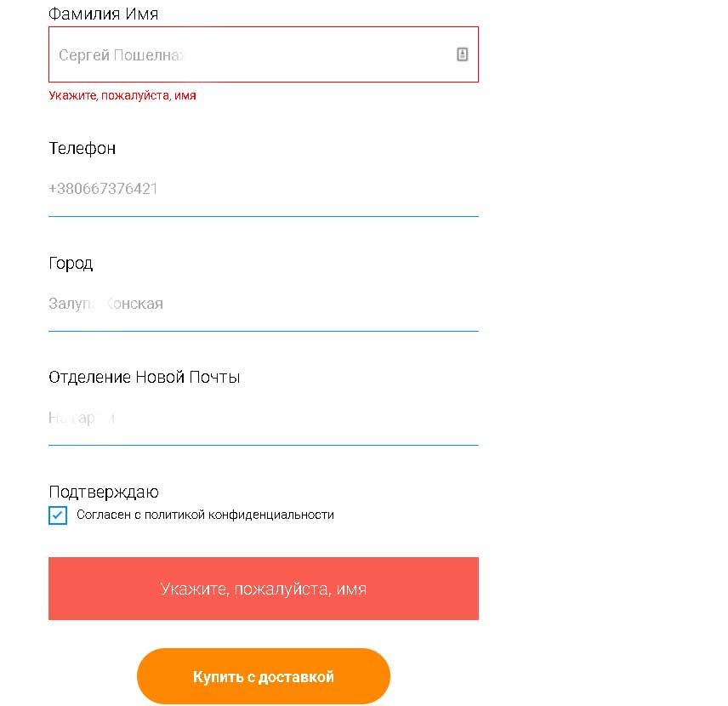Click the contact autofill icon in name field
Screen dimensions: 728x706
tap(462, 54)
